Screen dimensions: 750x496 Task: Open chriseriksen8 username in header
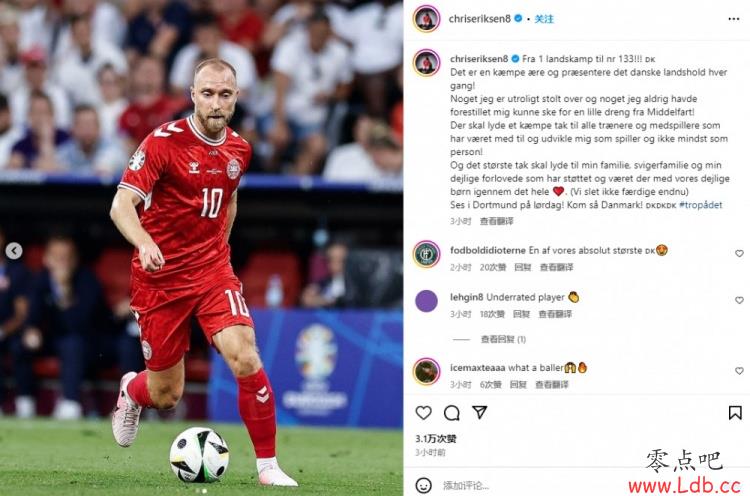click(480, 19)
